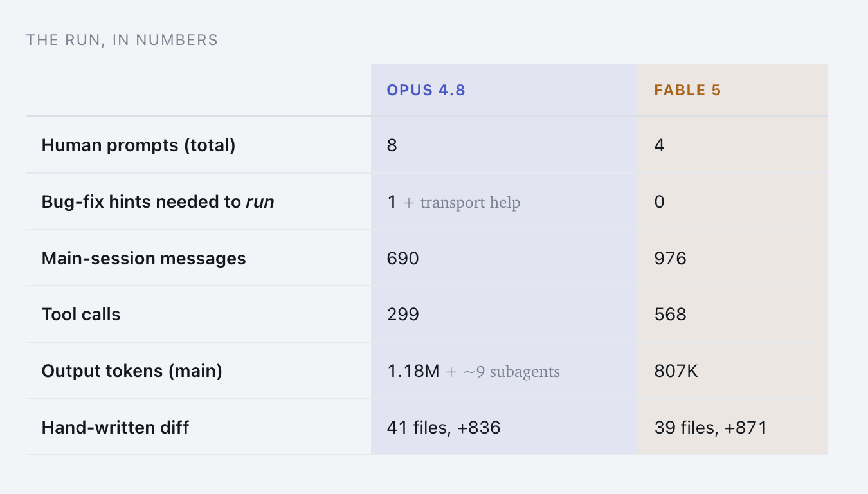Viewport: 868px width, 494px height.
Task: Click the OPUS 4.8 column header
Action: point(426,90)
